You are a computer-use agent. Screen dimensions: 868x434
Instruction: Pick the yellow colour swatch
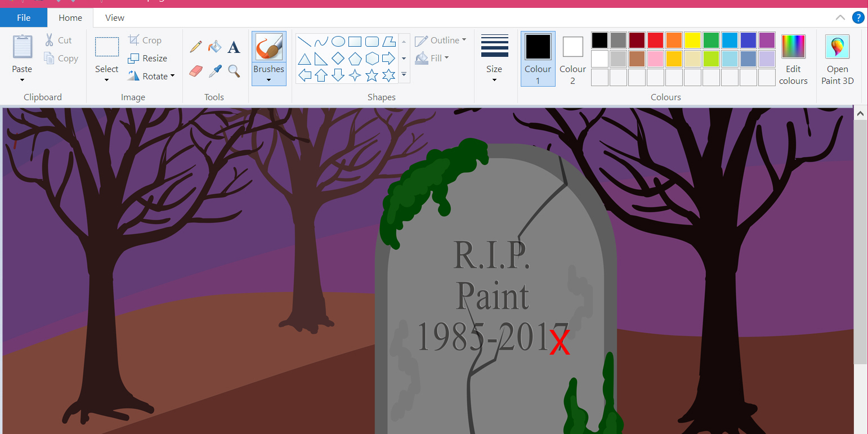pyautogui.click(x=692, y=41)
